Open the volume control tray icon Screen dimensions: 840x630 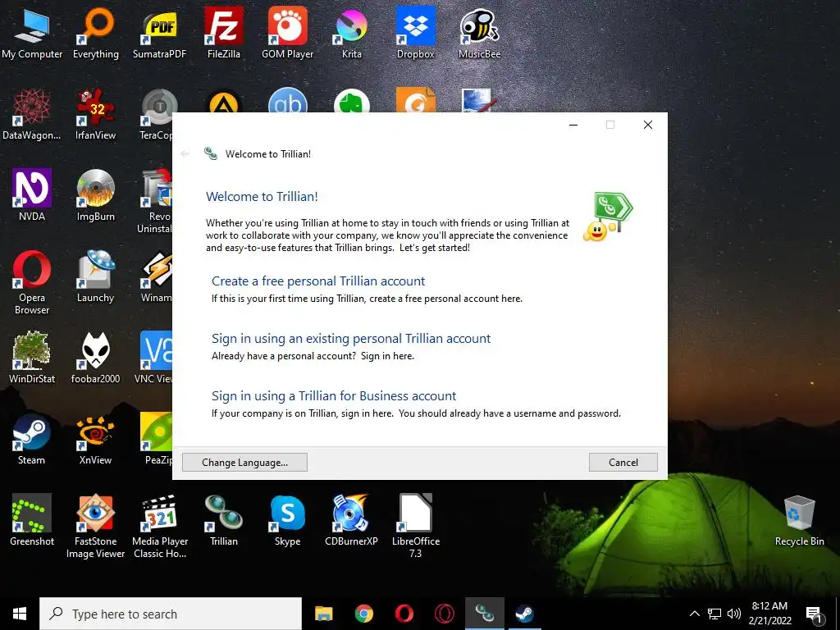734,614
